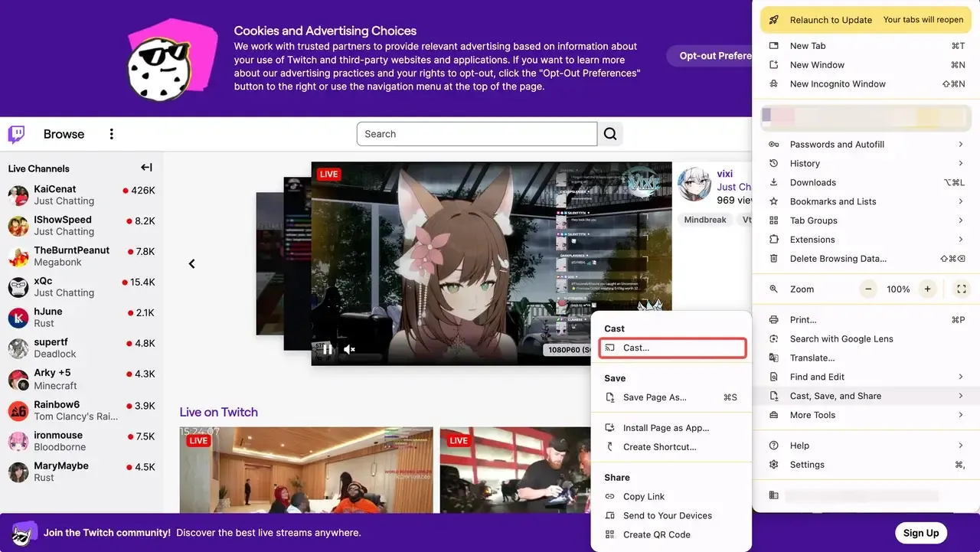
Task: Click the Translate icon
Action: tap(774, 358)
